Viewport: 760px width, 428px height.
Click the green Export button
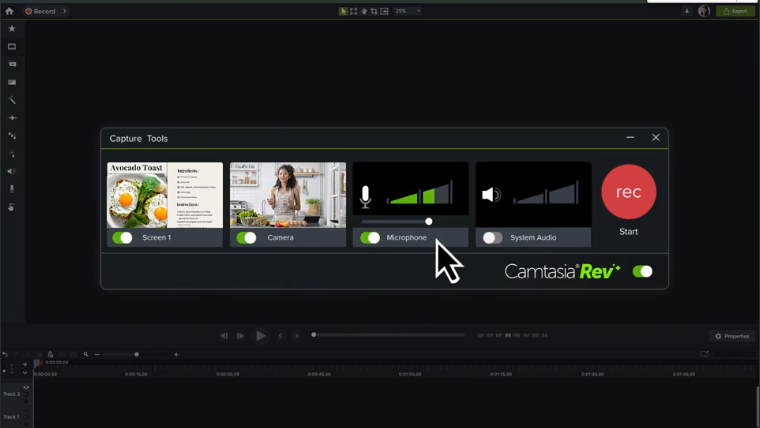click(735, 11)
